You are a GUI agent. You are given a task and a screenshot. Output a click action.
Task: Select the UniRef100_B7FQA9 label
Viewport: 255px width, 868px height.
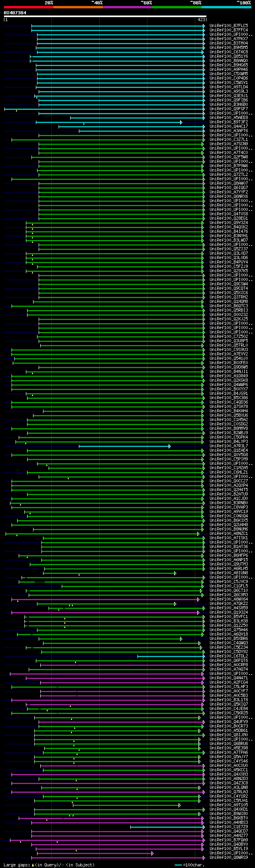[229, 840]
